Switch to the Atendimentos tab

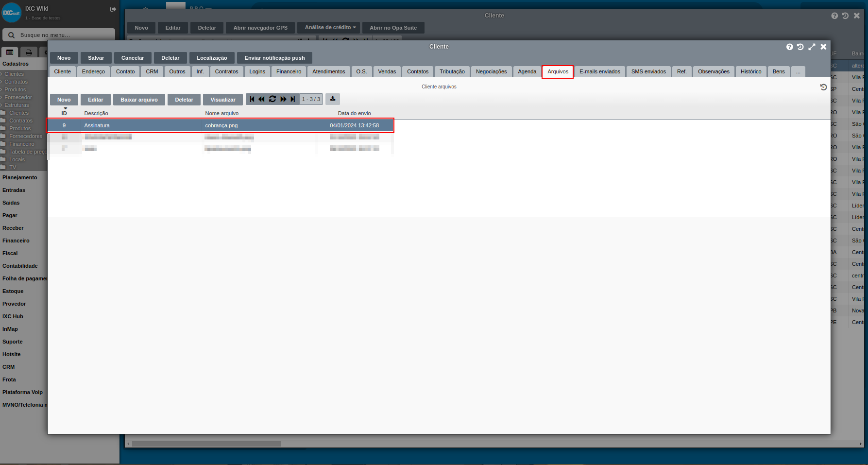click(x=328, y=71)
